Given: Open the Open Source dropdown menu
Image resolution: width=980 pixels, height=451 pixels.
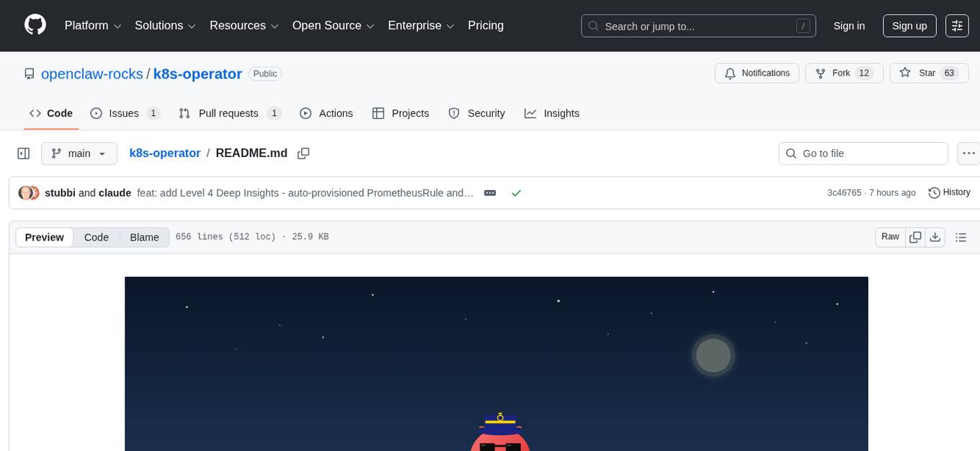Looking at the screenshot, I should [332, 25].
